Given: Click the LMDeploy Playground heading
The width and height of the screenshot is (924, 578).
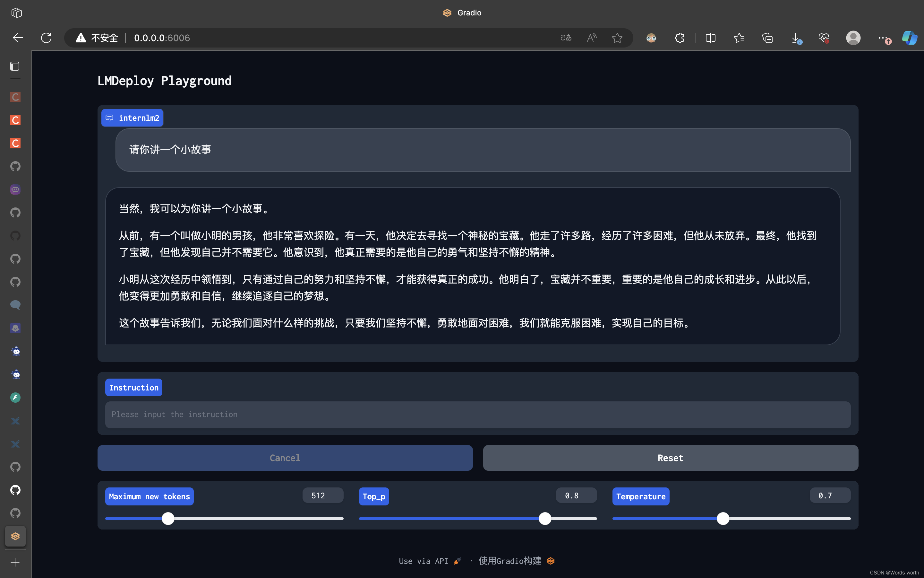Looking at the screenshot, I should pyautogui.click(x=165, y=81).
